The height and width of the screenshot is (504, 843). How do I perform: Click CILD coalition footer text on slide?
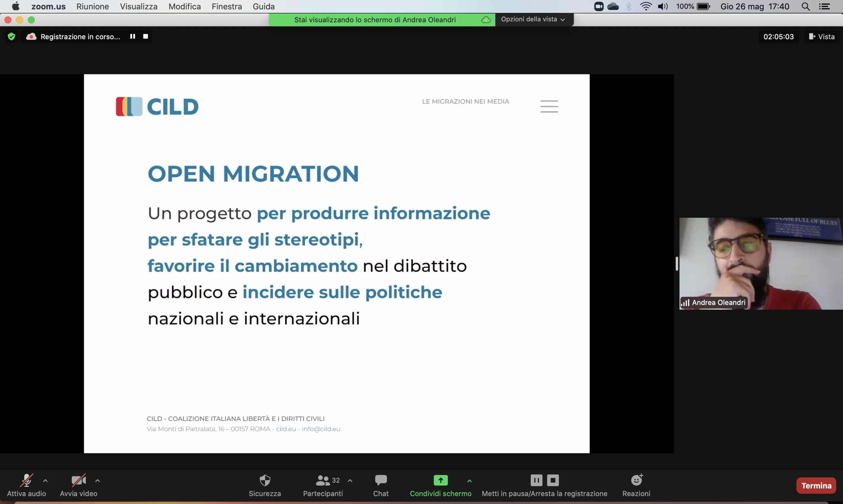(235, 418)
